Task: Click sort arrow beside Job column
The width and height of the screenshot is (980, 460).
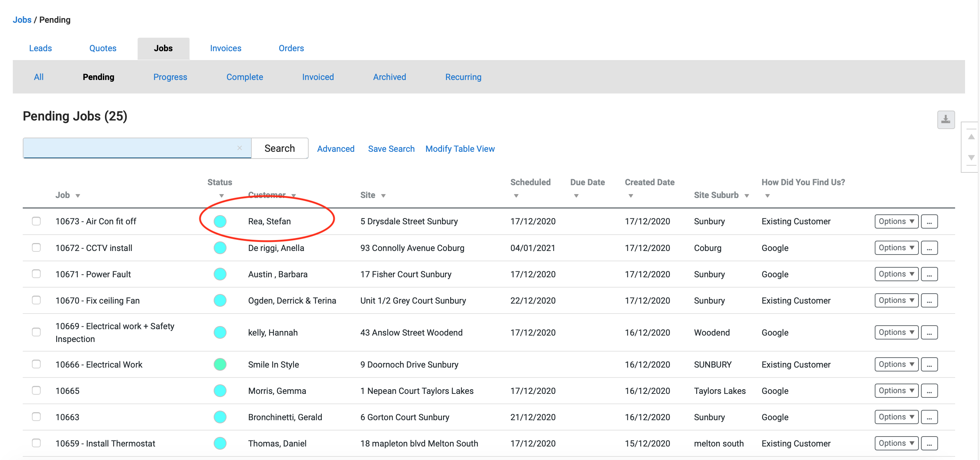Action: coord(78,196)
